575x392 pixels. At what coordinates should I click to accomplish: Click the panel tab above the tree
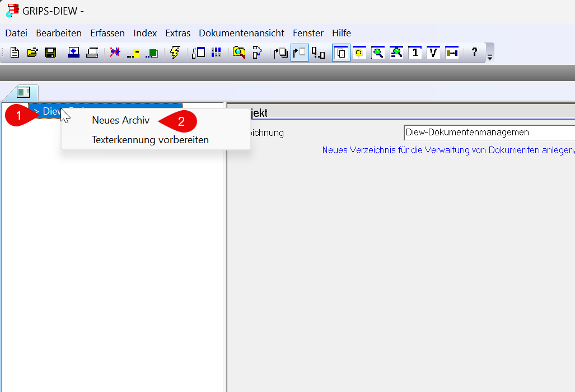23,92
